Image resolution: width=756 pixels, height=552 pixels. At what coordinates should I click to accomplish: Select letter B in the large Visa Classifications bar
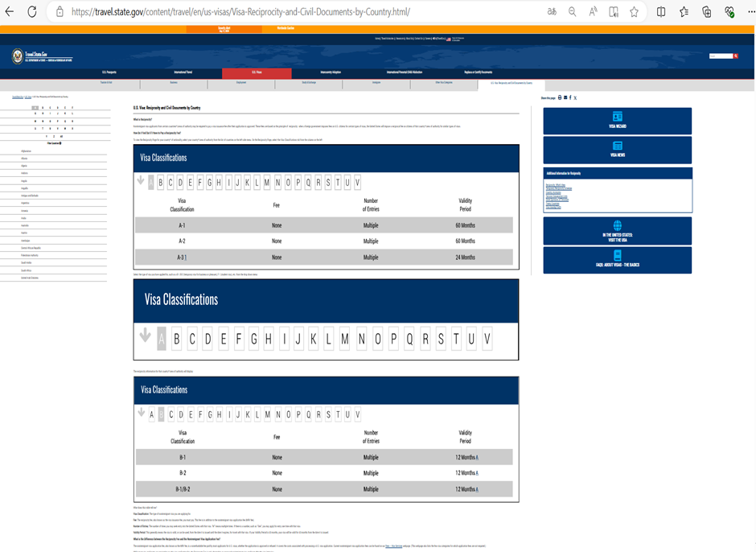pyautogui.click(x=176, y=340)
